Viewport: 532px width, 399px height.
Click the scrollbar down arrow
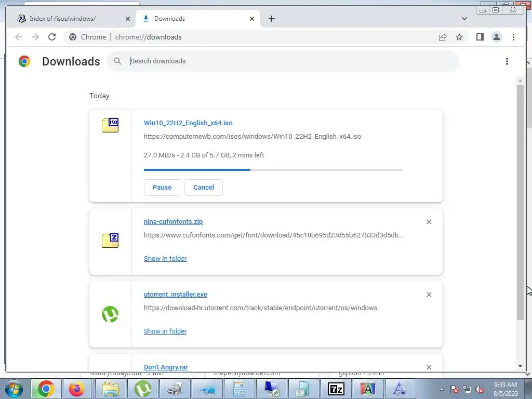[x=520, y=366]
